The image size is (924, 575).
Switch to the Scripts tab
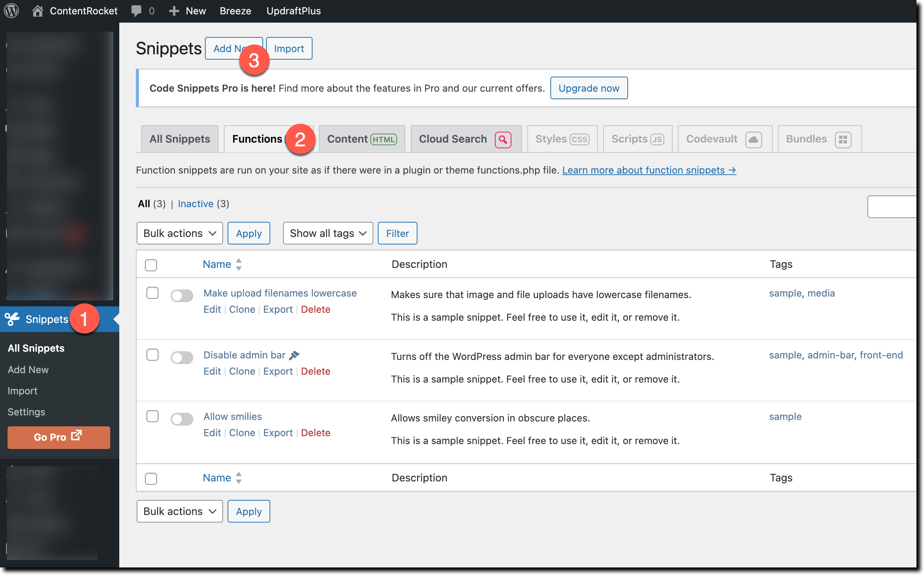638,139
